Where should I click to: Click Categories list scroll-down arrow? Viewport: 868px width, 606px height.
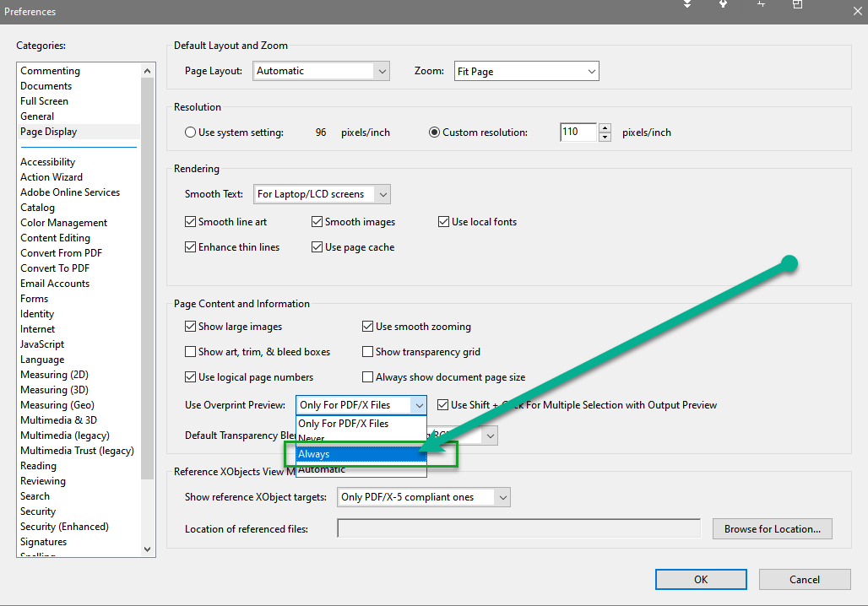tap(148, 549)
